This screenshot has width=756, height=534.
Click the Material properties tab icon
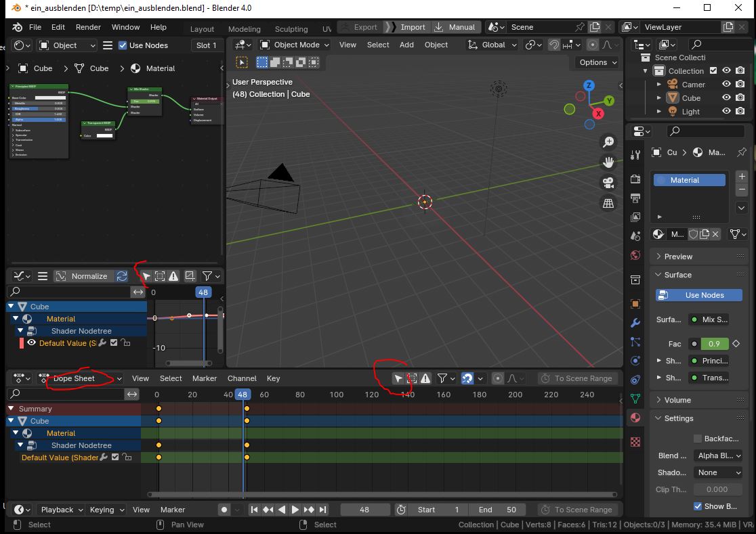(635, 418)
